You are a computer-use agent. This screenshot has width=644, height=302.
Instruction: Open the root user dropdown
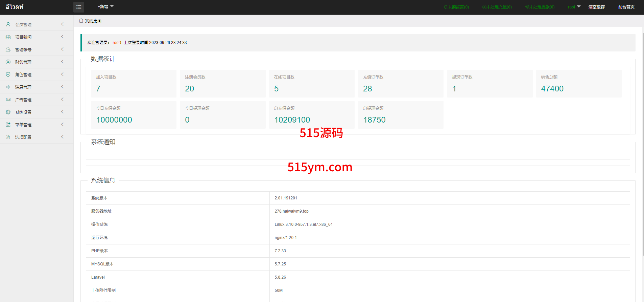pyautogui.click(x=574, y=7)
